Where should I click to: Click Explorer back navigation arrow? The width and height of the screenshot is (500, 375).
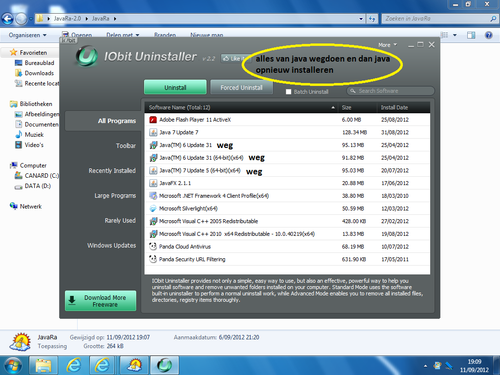7,19
